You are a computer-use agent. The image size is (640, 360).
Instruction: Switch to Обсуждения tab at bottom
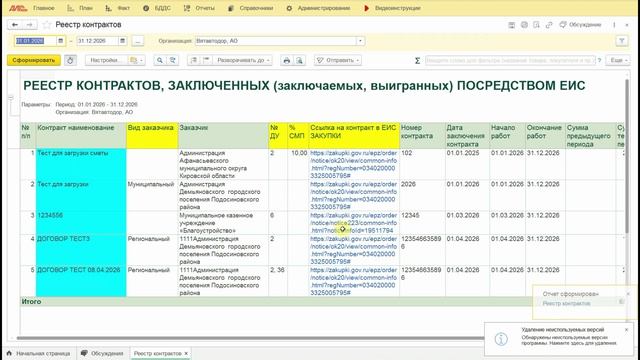tap(102, 353)
